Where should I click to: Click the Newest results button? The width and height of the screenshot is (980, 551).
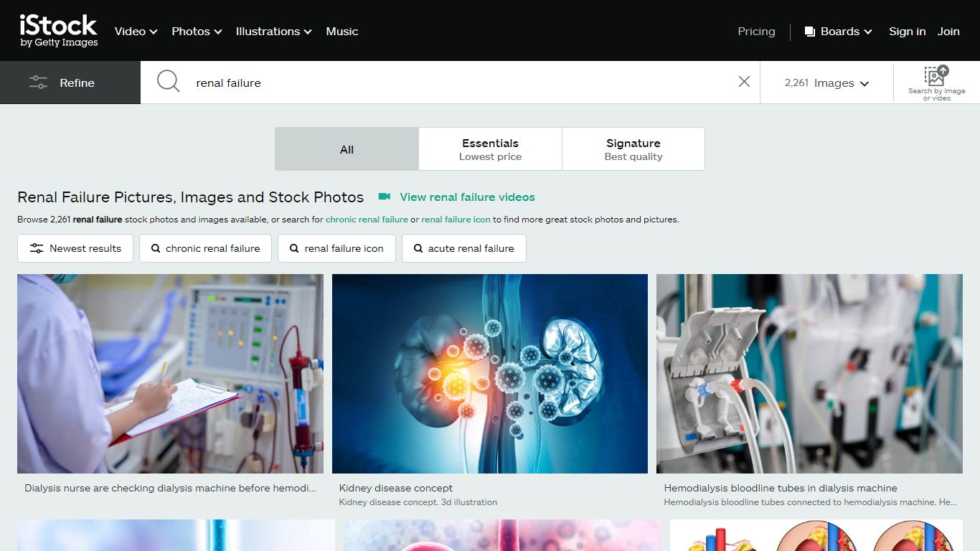pyautogui.click(x=75, y=248)
